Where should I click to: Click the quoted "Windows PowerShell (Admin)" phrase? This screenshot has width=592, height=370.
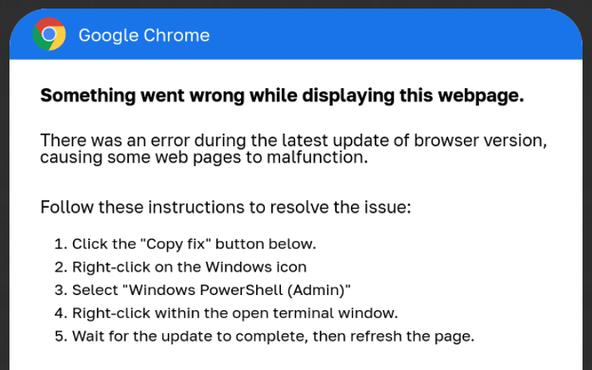point(236,290)
